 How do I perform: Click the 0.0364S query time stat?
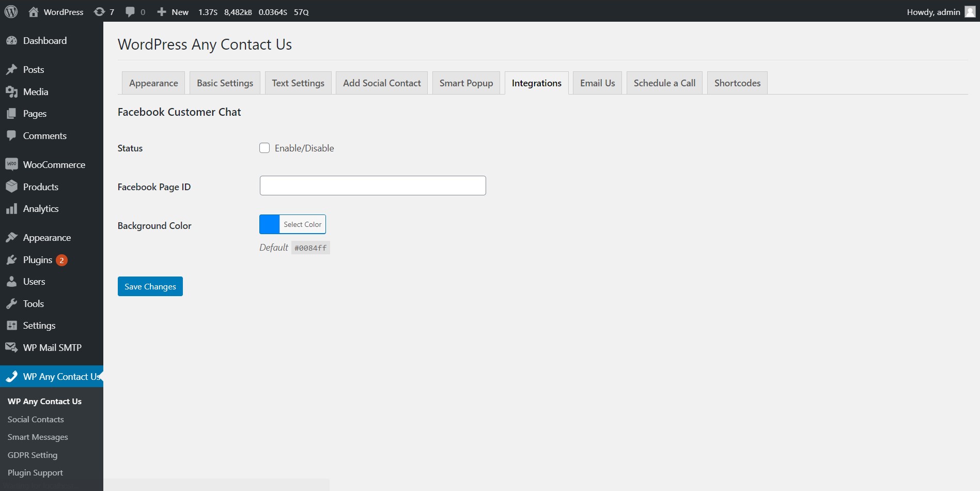click(x=273, y=12)
